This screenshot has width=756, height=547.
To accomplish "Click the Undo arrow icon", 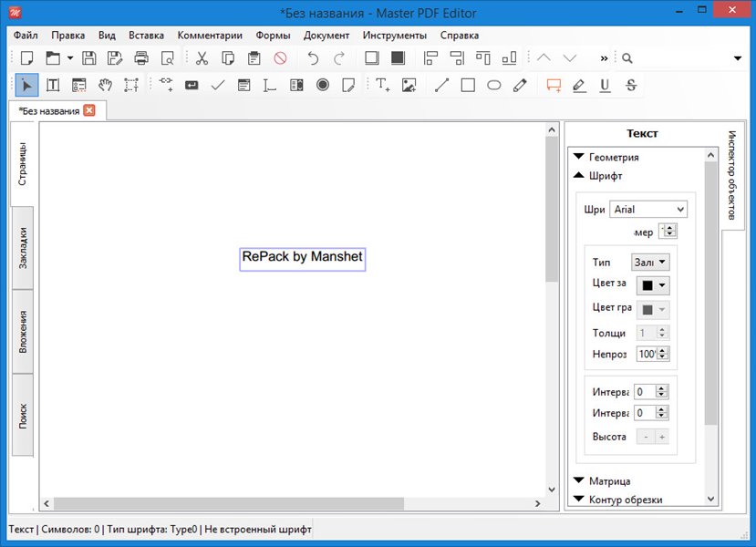I will click(x=313, y=58).
